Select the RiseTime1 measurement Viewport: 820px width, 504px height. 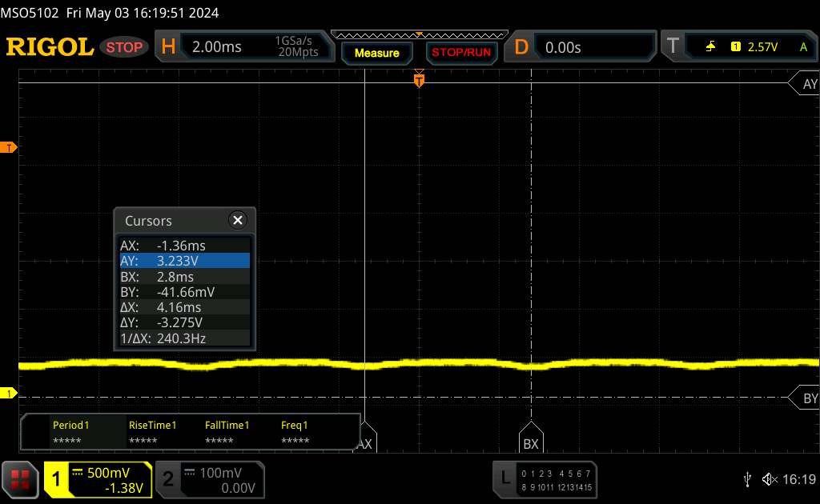(x=152, y=432)
